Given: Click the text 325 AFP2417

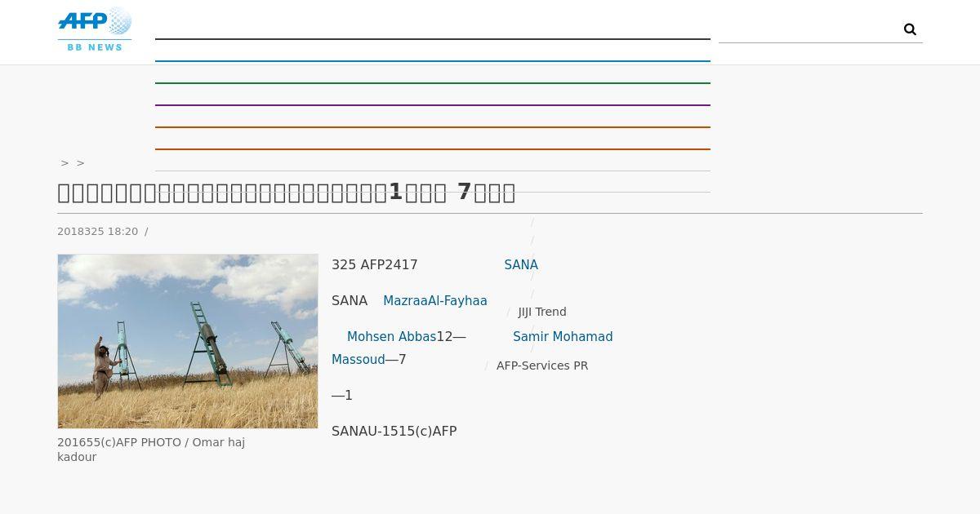Looking at the screenshot, I should click(x=375, y=265).
